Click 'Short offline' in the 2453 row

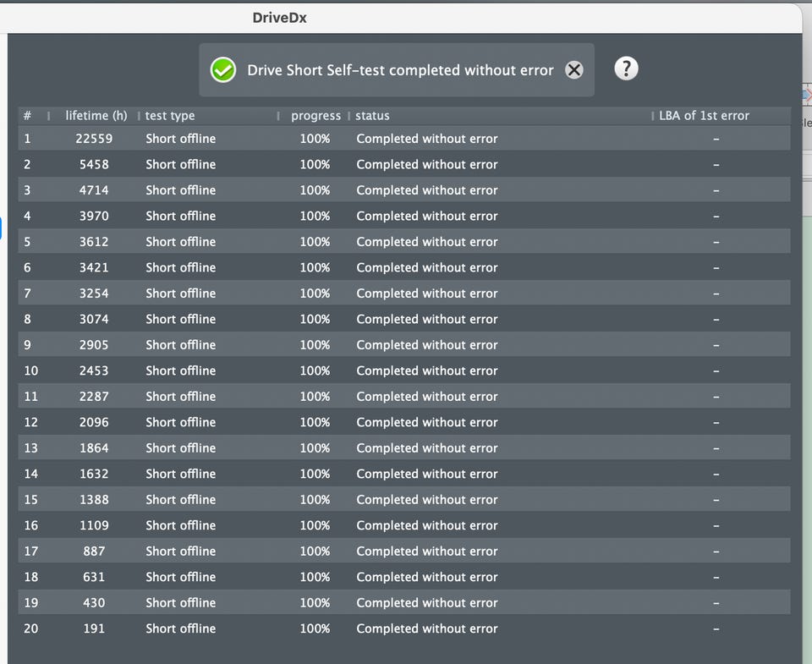coord(181,370)
